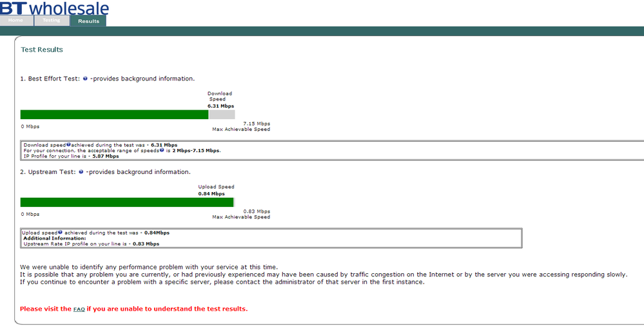Click the 'Test Results' heading
The width and height of the screenshot is (644, 328).
(42, 50)
